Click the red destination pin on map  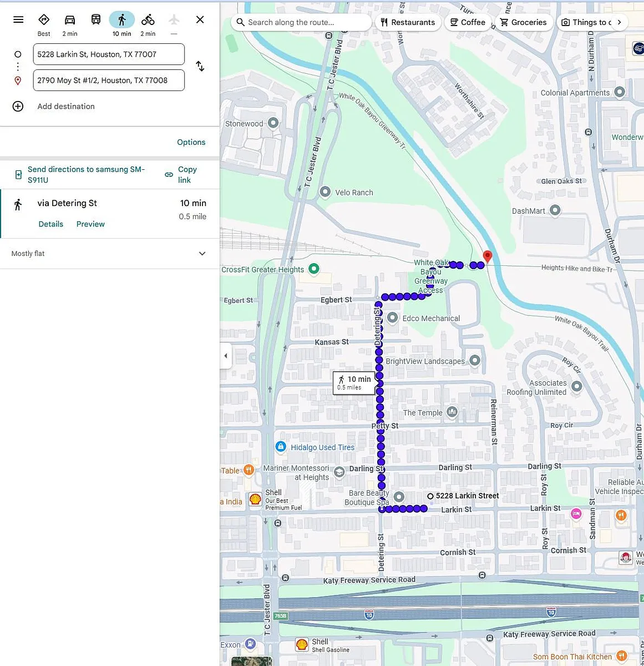(x=488, y=256)
